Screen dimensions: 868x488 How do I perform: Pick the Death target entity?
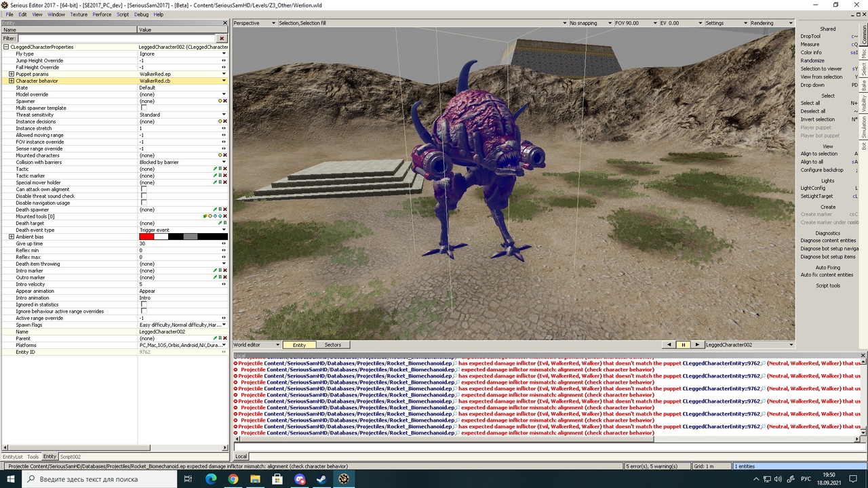pyautogui.click(x=220, y=223)
